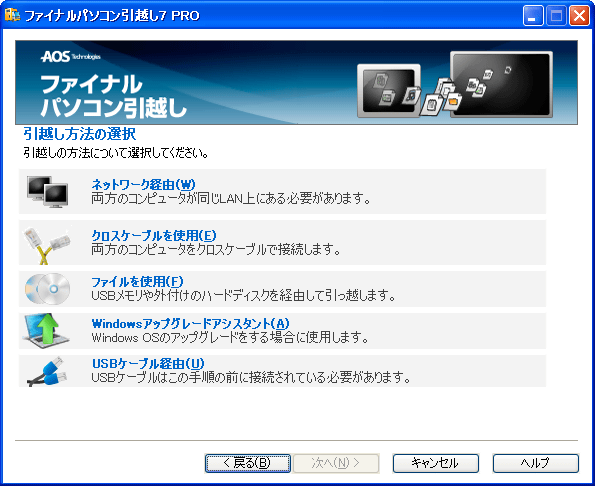
Task: Click the AOS Technologies logo in banner
Action: click(71, 57)
